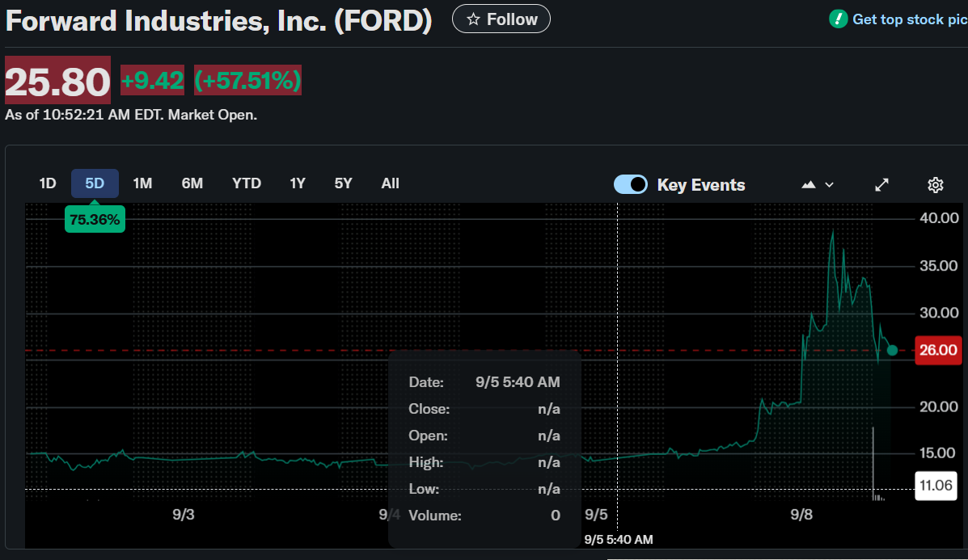Click the 11.06 crosshair price label

[x=936, y=486]
